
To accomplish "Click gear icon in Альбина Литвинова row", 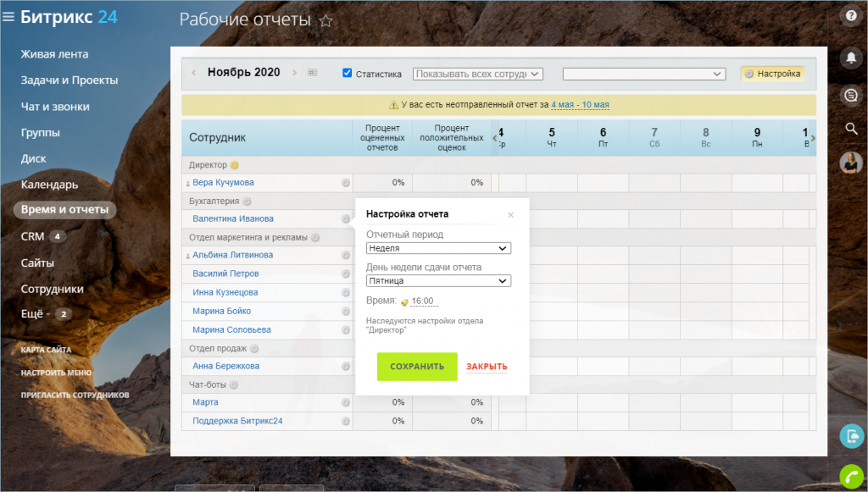I will tap(346, 256).
